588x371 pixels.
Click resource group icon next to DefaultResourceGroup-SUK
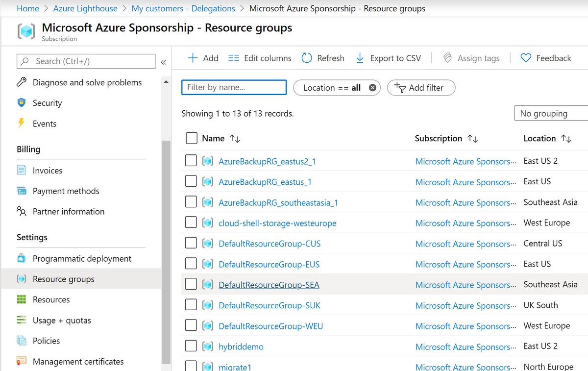coord(208,305)
